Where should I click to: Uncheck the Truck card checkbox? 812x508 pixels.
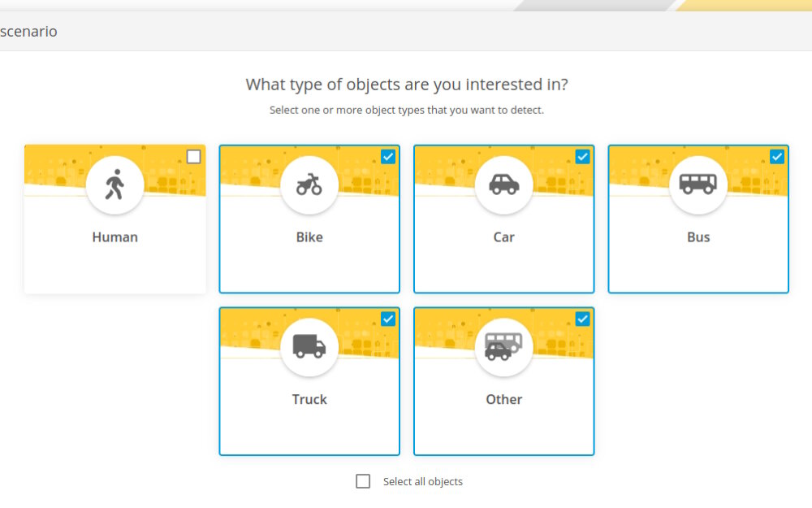(388, 319)
